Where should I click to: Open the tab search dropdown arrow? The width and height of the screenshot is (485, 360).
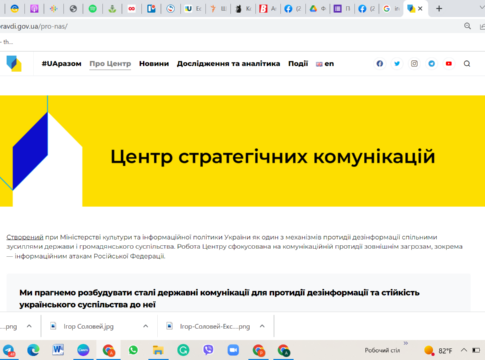pyautogui.click(x=481, y=8)
